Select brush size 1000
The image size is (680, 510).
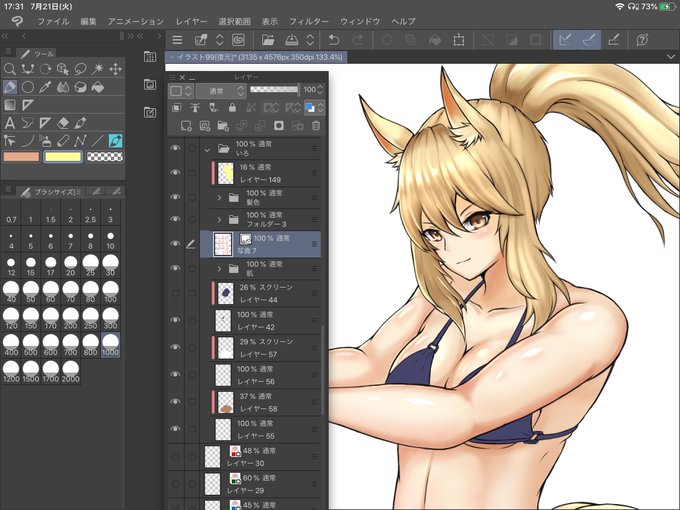pyautogui.click(x=110, y=345)
